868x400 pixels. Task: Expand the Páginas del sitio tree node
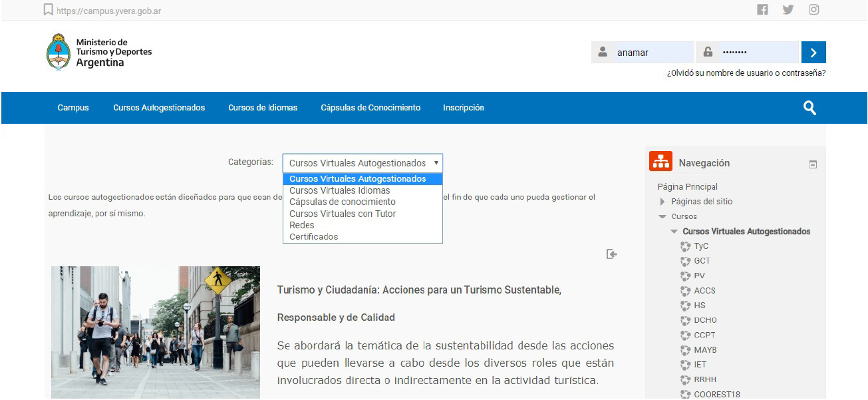pos(662,202)
